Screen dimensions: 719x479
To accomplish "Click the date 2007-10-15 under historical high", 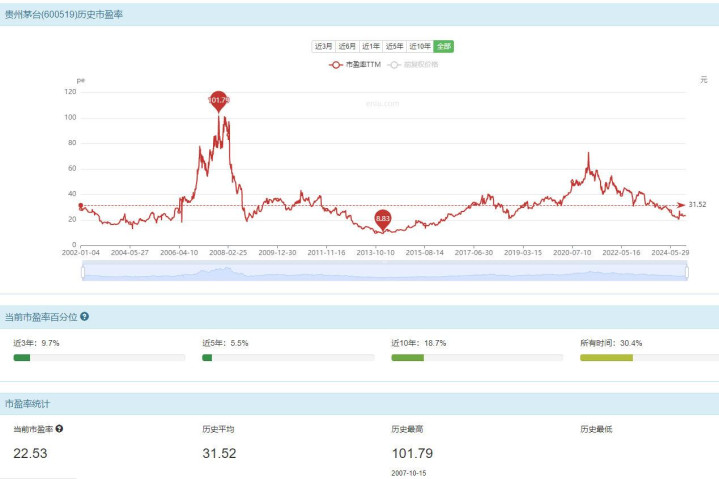I will [409, 473].
